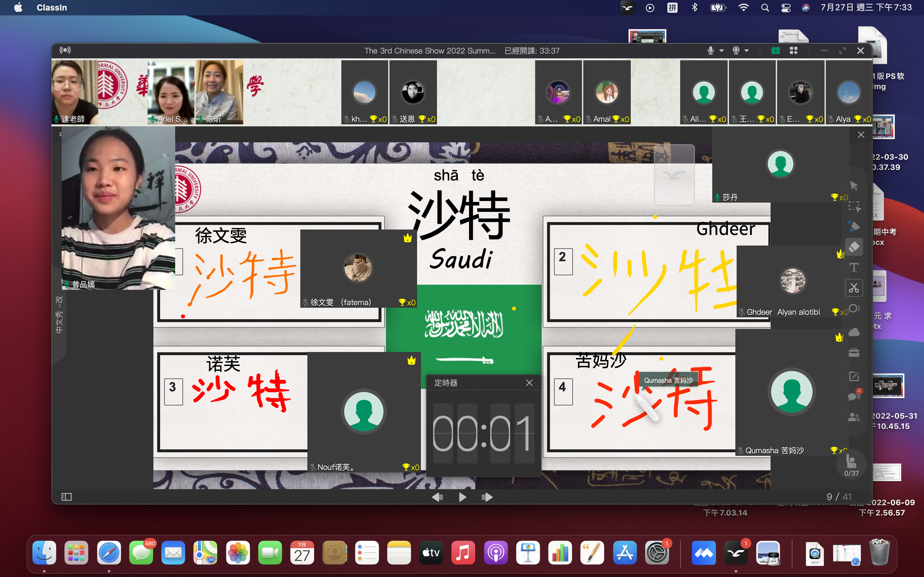Expand the camera options dropdown arrow
Viewport: 924px width, 577px height.
pos(747,50)
